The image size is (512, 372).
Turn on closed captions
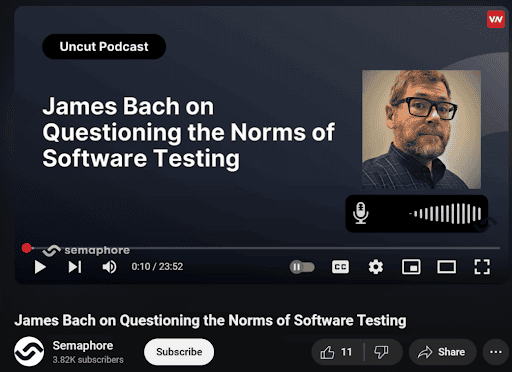click(x=340, y=267)
